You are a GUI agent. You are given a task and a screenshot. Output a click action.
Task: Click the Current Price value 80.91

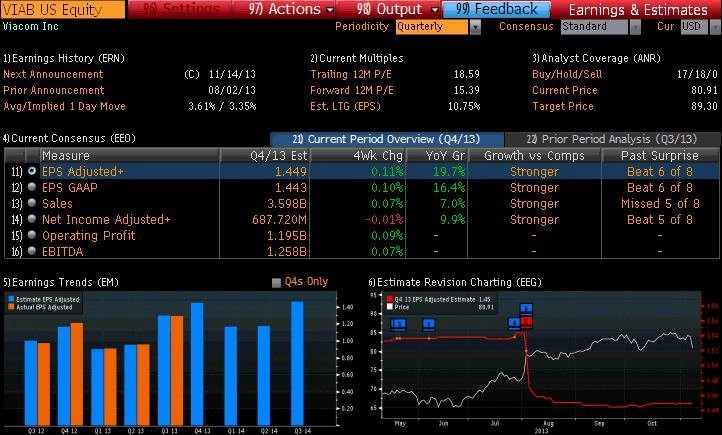pyautogui.click(x=705, y=90)
